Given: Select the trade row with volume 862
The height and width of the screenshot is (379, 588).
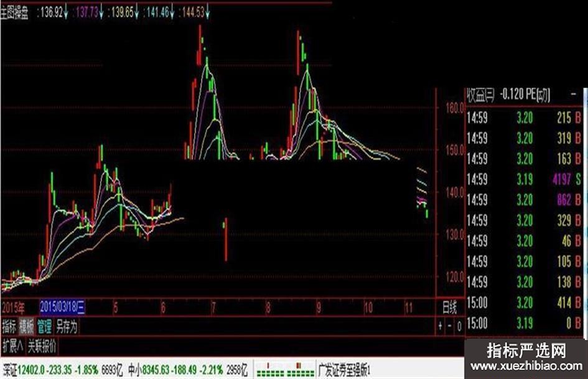Looking at the screenshot, I should 523,200.
